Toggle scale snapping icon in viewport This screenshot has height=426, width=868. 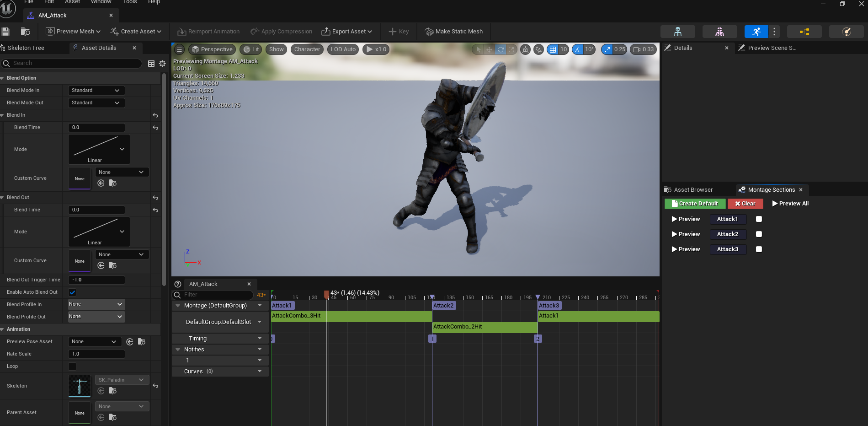coord(607,49)
